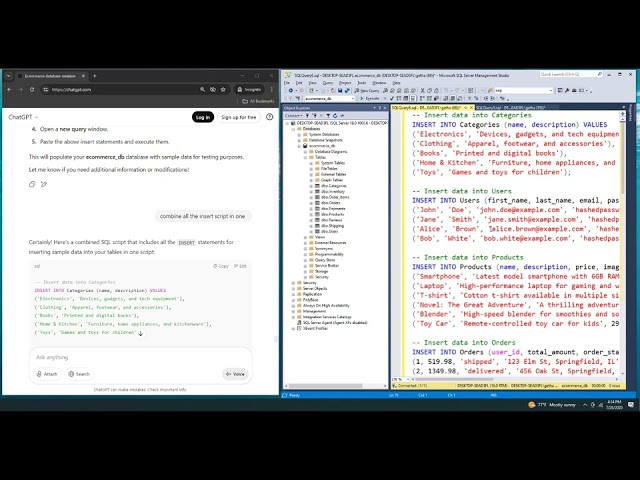Collapse the Tables folder node
This screenshot has width=640, height=480.
coord(305,157)
